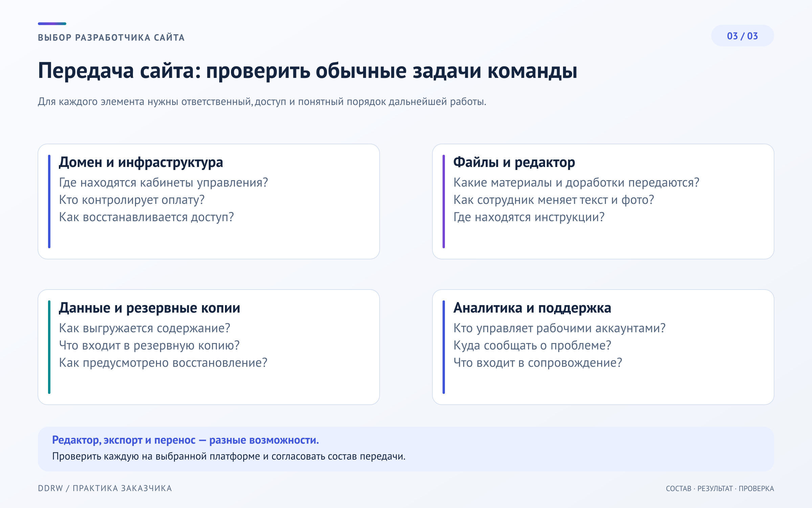812x508 pixels.
Task: Select the heading 'ВЫБОР РАЗРАБОТЧИКА САЙТА'
Action: click(x=111, y=38)
